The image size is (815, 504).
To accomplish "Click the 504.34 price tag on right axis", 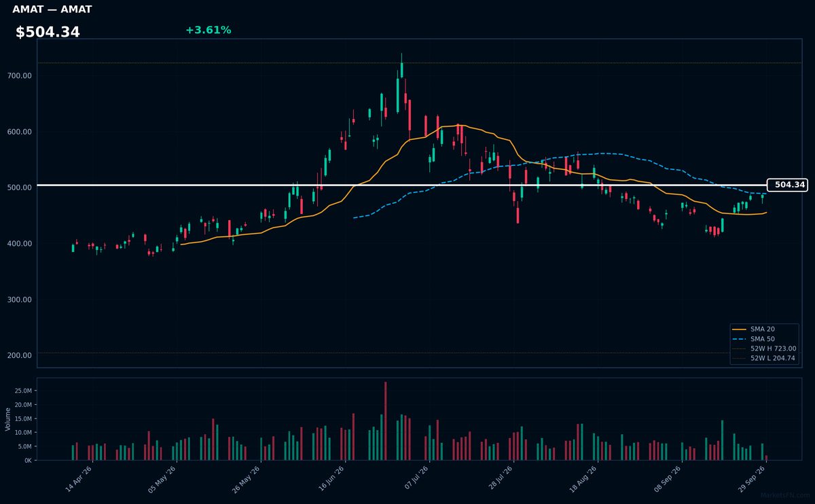I will (x=787, y=185).
